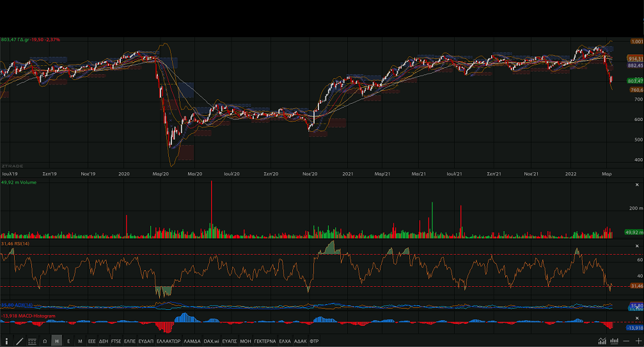Select the line drawing tool
Viewport: 644px width, 347px height.
(19, 341)
